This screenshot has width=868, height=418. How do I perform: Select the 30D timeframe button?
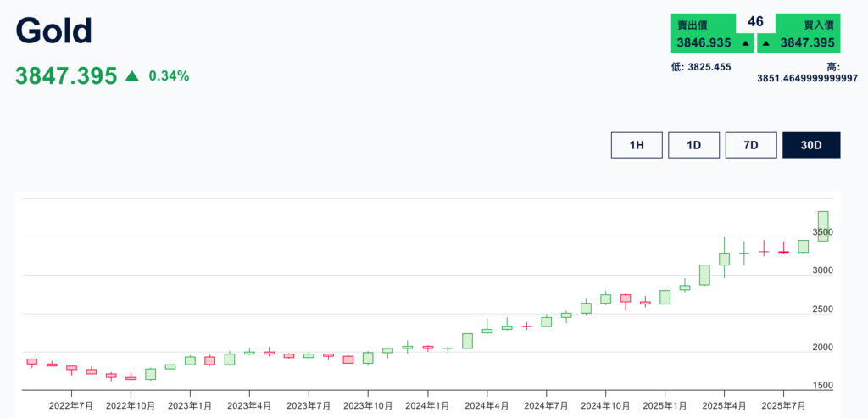811,145
